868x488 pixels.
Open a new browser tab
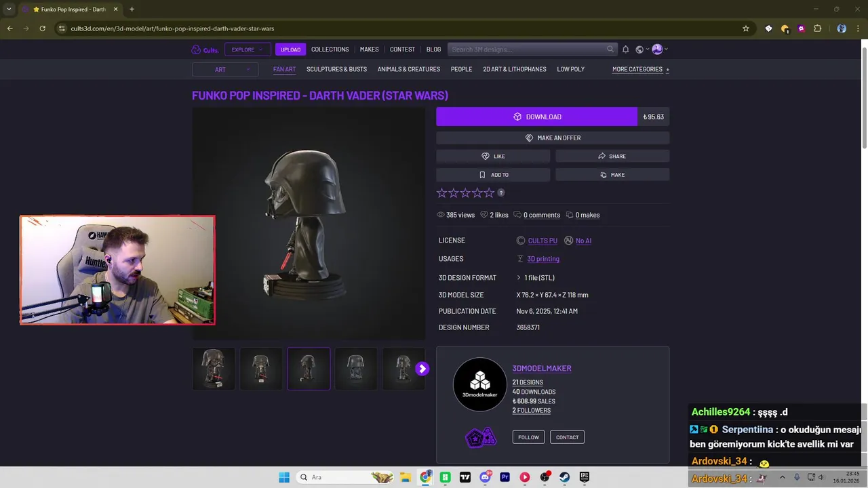click(x=132, y=9)
